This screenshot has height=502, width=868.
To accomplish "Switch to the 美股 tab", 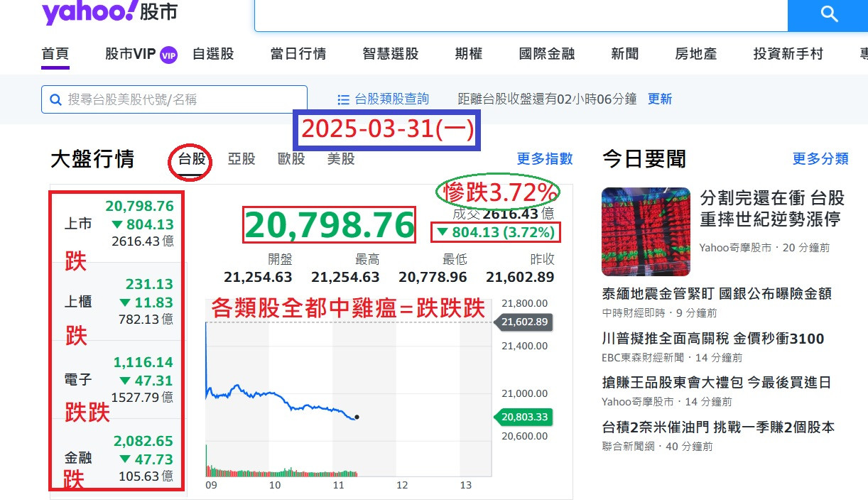I will (341, 159).
